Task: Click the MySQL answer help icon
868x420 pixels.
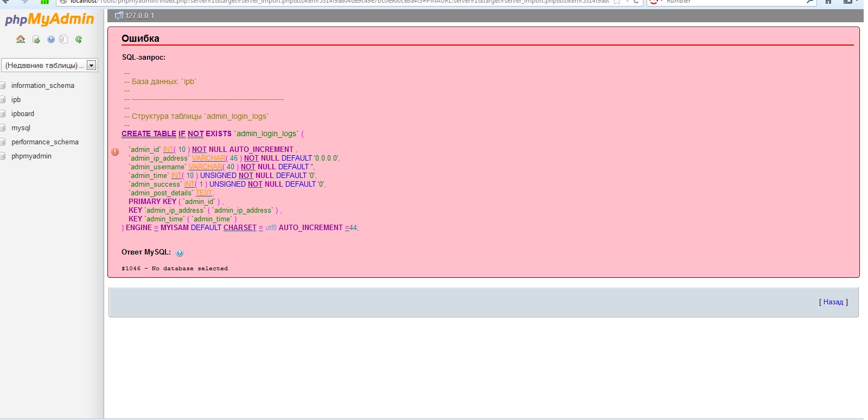Action: point(180,253)
